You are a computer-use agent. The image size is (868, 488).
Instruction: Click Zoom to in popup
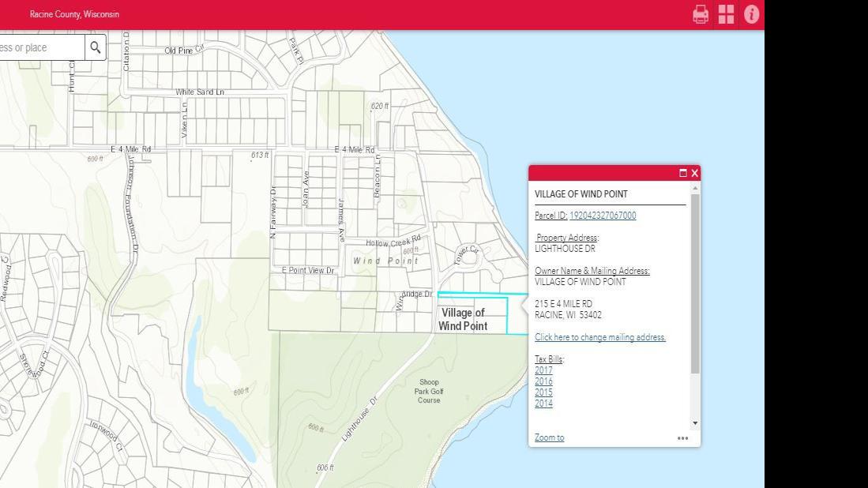coord(549,437)
